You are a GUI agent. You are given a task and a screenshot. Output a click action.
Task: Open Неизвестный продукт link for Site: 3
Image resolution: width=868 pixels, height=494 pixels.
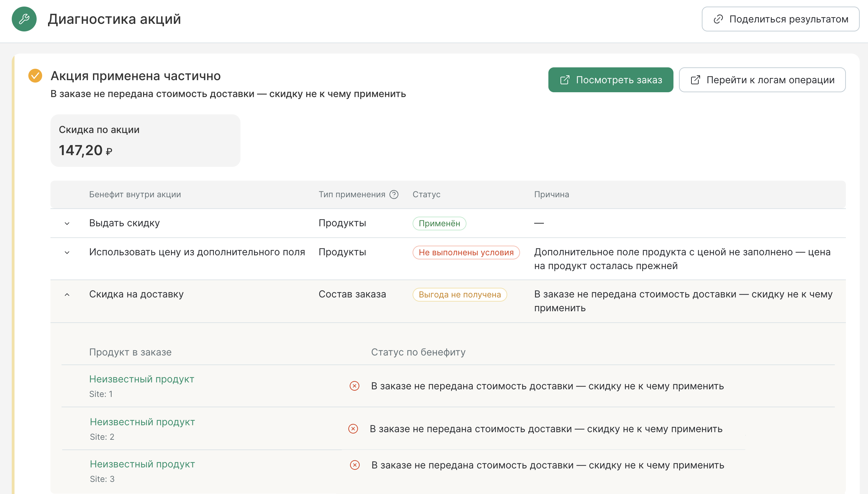pyautogui.click(x=142, y=464)
